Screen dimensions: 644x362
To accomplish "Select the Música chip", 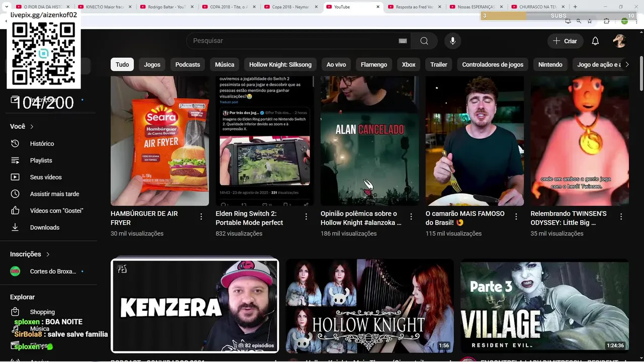I will tap(224, 64).
